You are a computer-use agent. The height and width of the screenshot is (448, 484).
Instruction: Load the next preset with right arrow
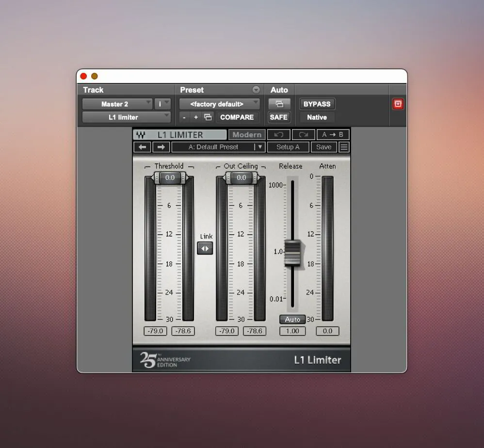coord(161,147)
